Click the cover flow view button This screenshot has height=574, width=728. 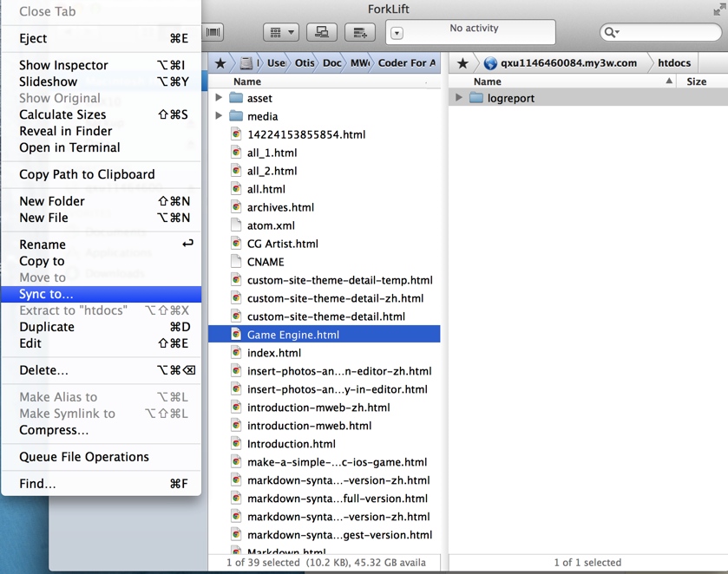213,32
